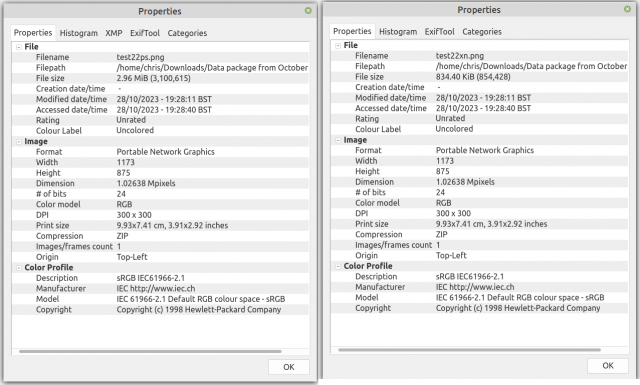Click OK in the right Properties window
Image resolution: width=640 pixels, height=385 pixels.
click(x=608, y=365)
